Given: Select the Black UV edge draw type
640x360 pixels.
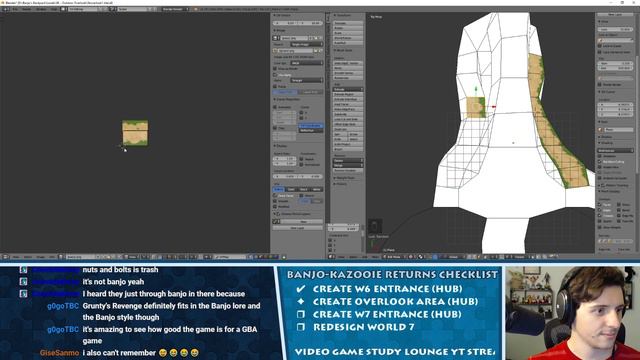Looking at the screenshot, I should coord(304,189).
